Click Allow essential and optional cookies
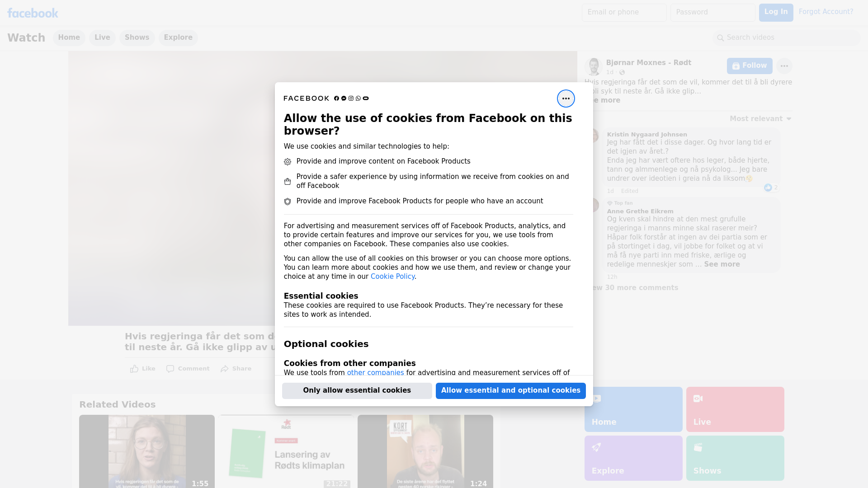This screenshot has width=868, height=488. pos(510,390)
